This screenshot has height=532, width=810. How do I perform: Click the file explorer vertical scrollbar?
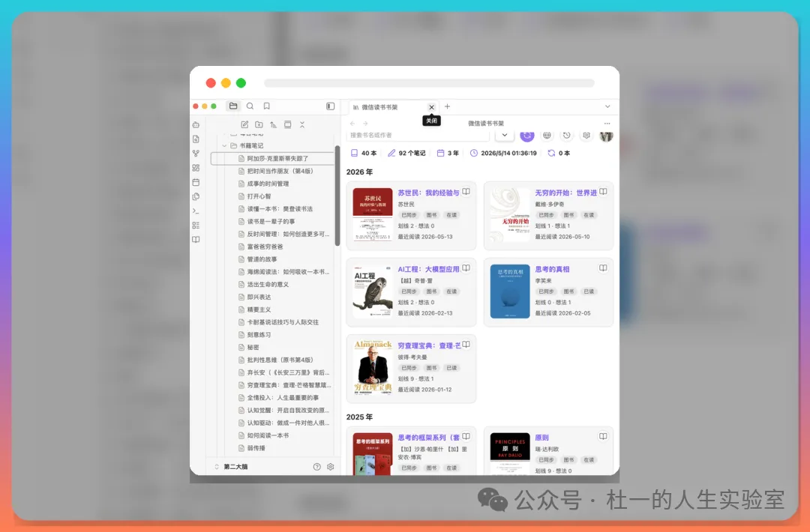[337, 196]
